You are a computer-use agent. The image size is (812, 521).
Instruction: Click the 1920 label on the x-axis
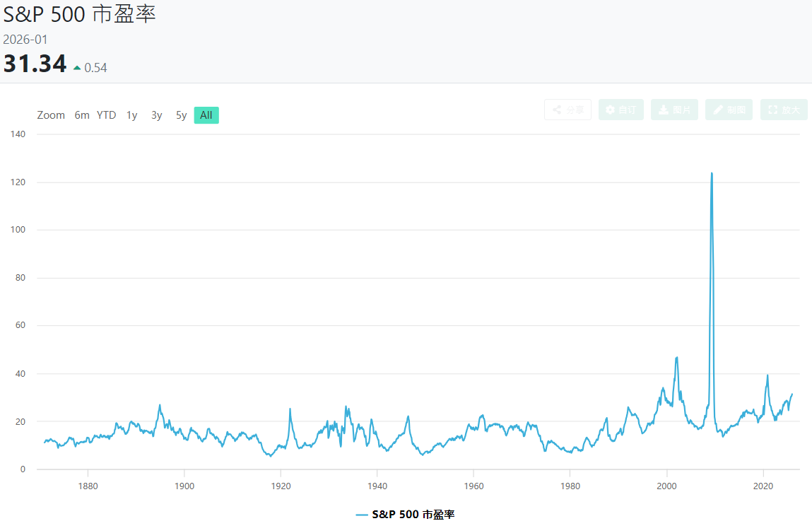click(281, 486)
